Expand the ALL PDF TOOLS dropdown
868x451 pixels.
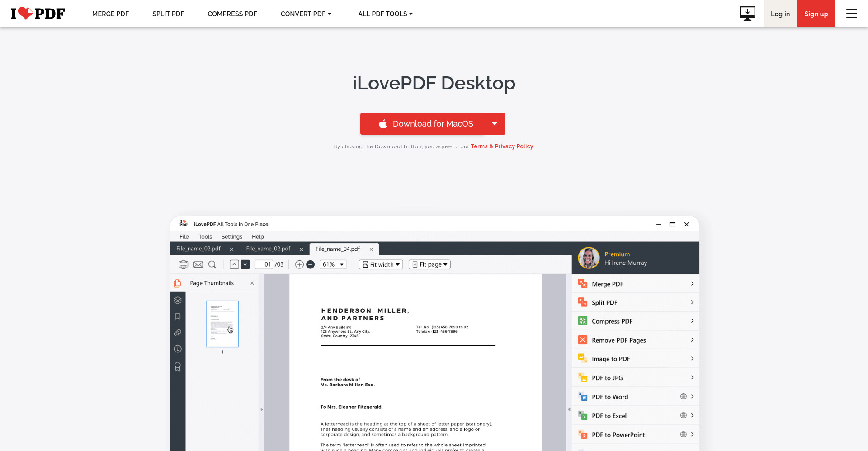(x=386, y=14)
